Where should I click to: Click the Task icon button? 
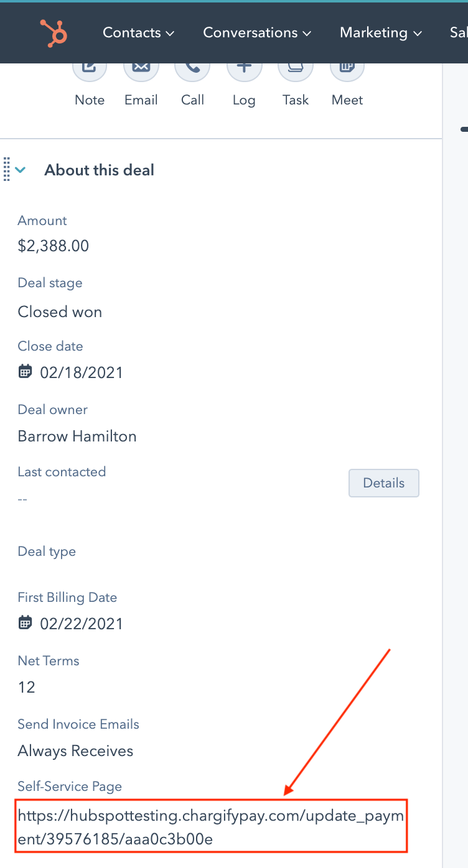tap(296, 67)
